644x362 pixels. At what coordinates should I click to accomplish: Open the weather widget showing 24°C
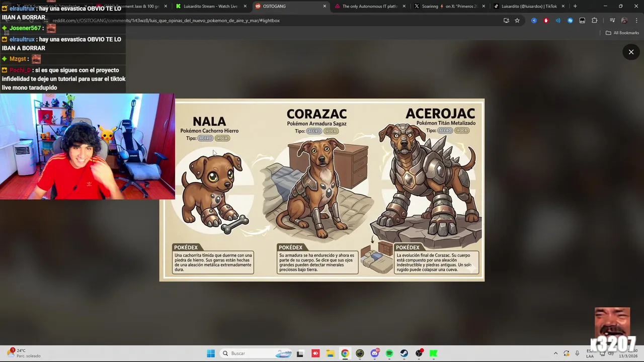click(24, 353)
